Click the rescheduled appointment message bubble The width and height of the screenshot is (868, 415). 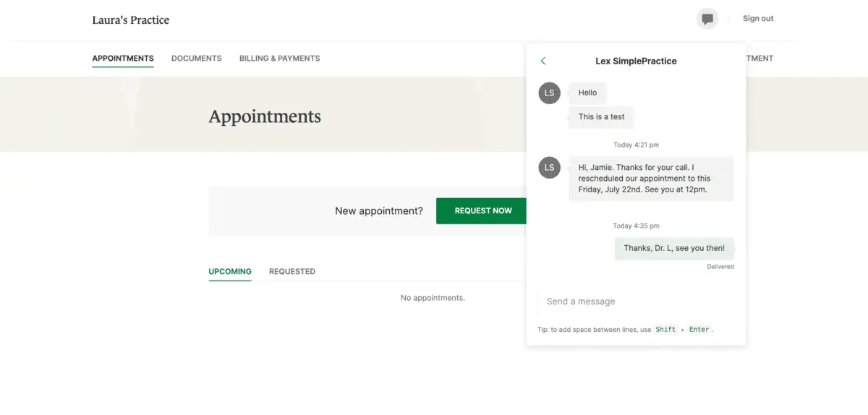[651, 179]
